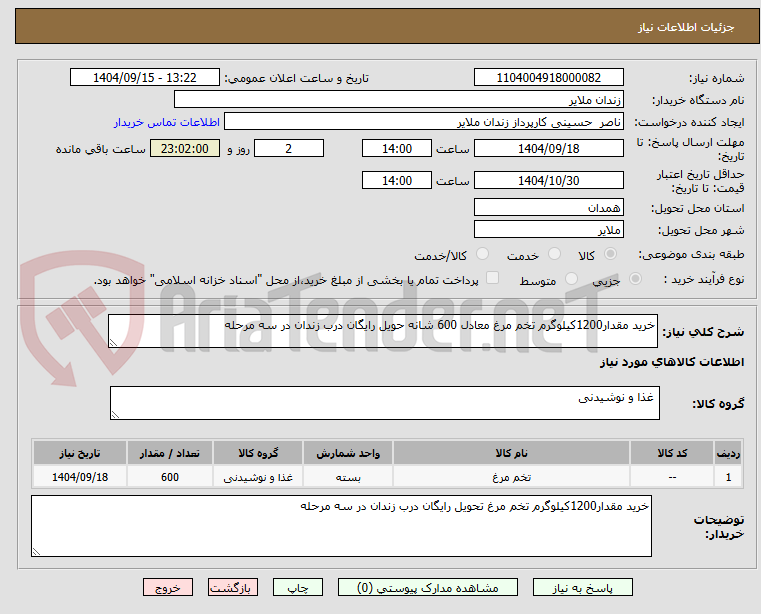
Task: Click the پاسخ به نیاز button
Action: (x=582, y=587)
